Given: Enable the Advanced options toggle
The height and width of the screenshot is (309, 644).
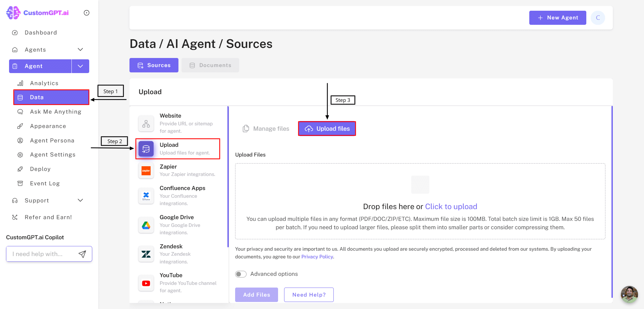Looking at the screenshot, I should point(241,274).
